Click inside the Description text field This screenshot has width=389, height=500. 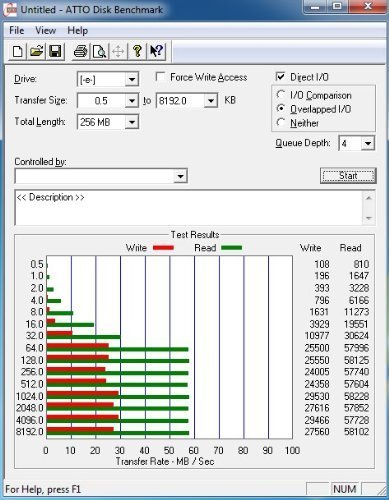tap(189, 207)
